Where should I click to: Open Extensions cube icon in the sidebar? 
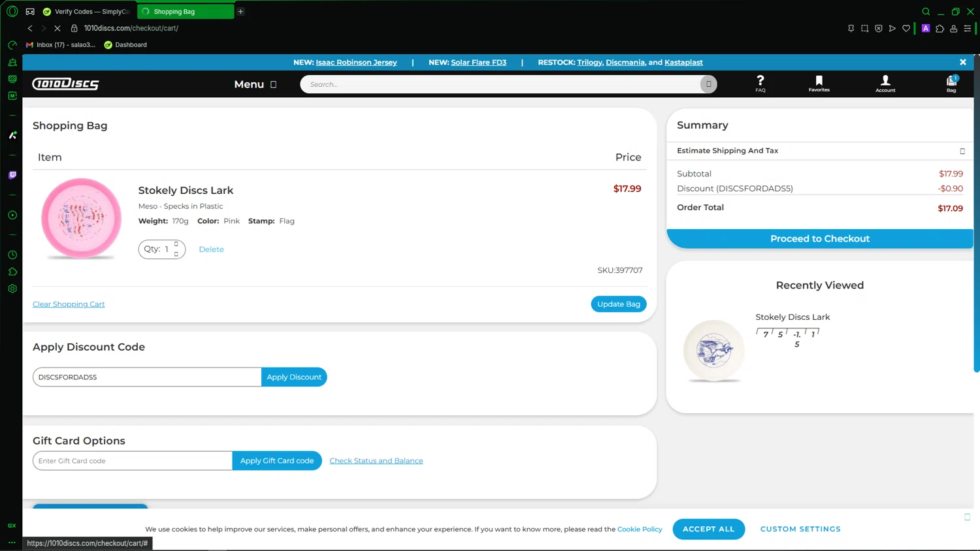click(x=12, y=272)
